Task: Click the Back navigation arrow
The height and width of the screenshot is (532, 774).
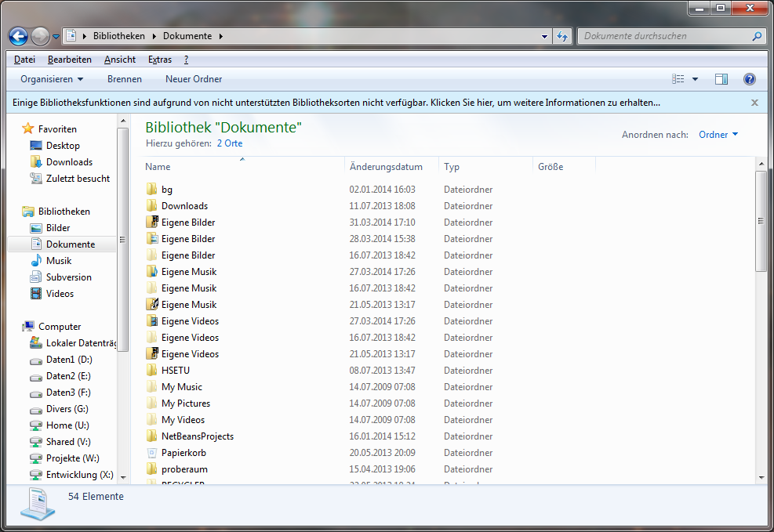Action: tap(18, 36)
